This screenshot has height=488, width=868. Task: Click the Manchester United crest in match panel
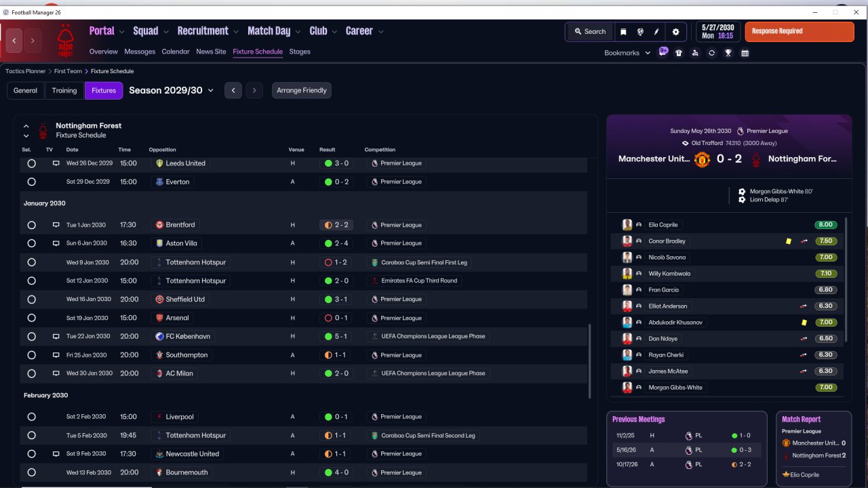pyautogui.click(x=702, y=159)
